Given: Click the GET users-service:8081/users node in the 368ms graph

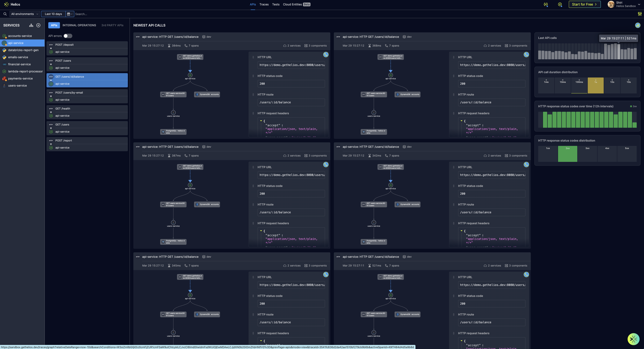Looking at the screenshot, I should click(x=374, y=94).
